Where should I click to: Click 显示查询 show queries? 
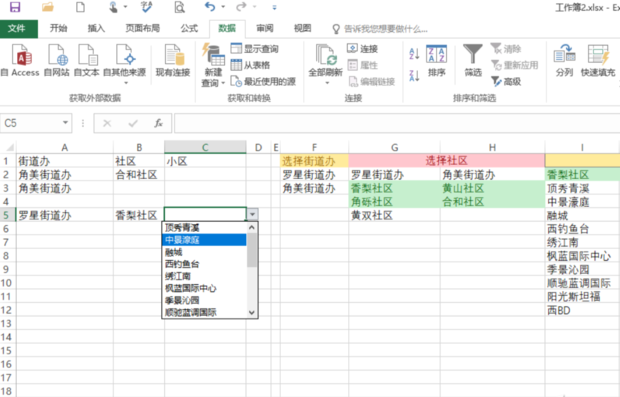coord(255,49)
